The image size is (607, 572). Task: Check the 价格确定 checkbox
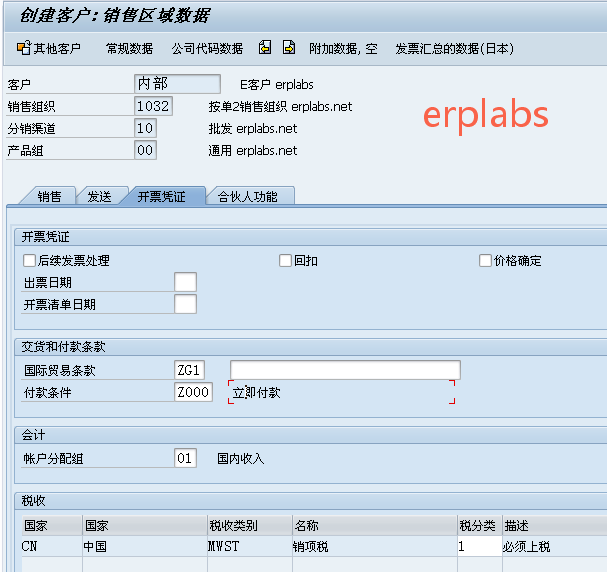(x=485, y=260)
